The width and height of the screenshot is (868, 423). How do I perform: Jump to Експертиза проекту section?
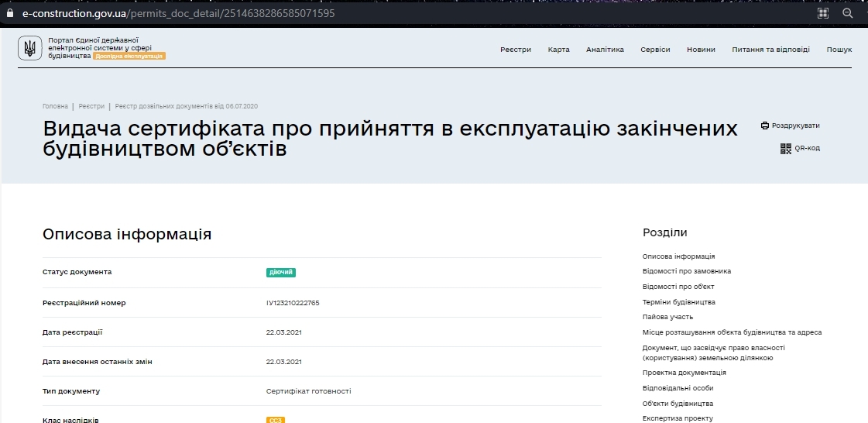pos(678,418)
